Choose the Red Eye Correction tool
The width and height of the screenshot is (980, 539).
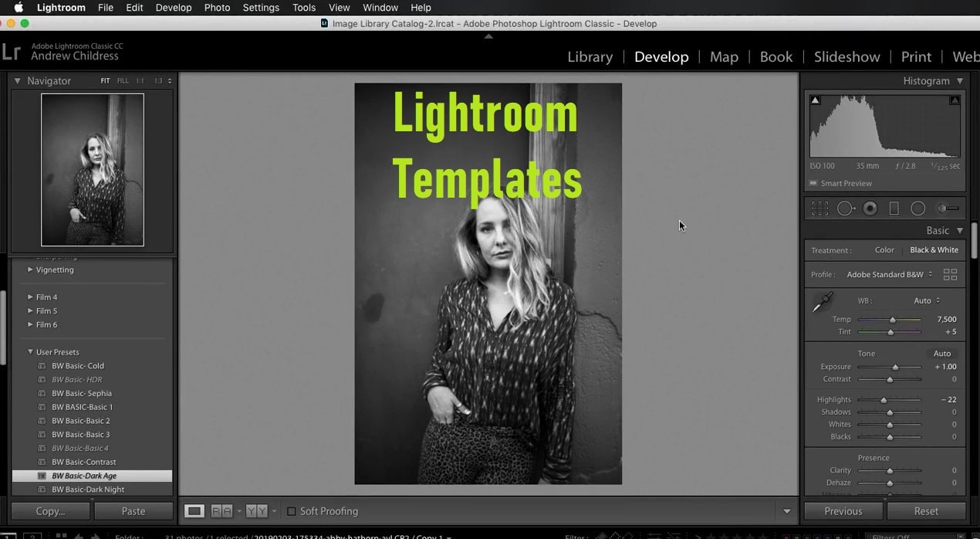(x=870, y=208)
